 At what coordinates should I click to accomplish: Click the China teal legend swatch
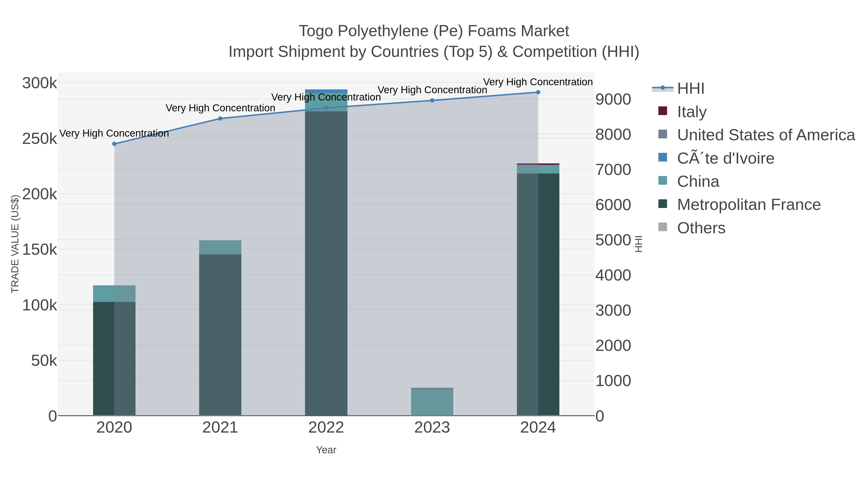coord(663,180)
